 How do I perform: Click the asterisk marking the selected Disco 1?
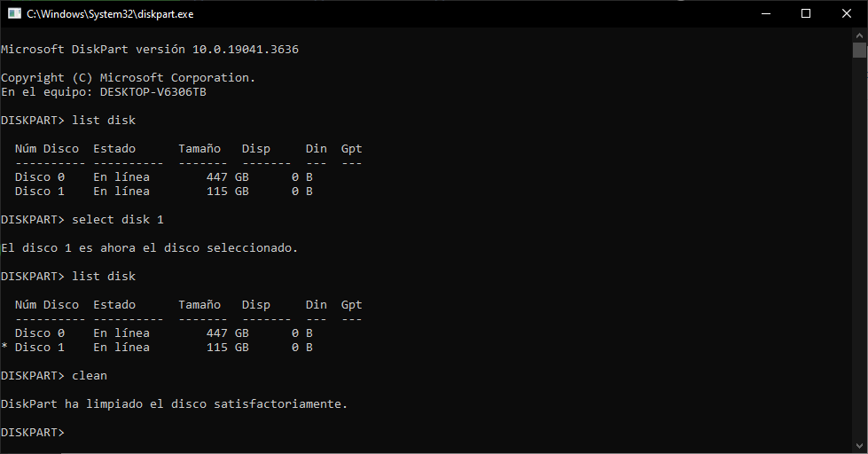[4, 348]
